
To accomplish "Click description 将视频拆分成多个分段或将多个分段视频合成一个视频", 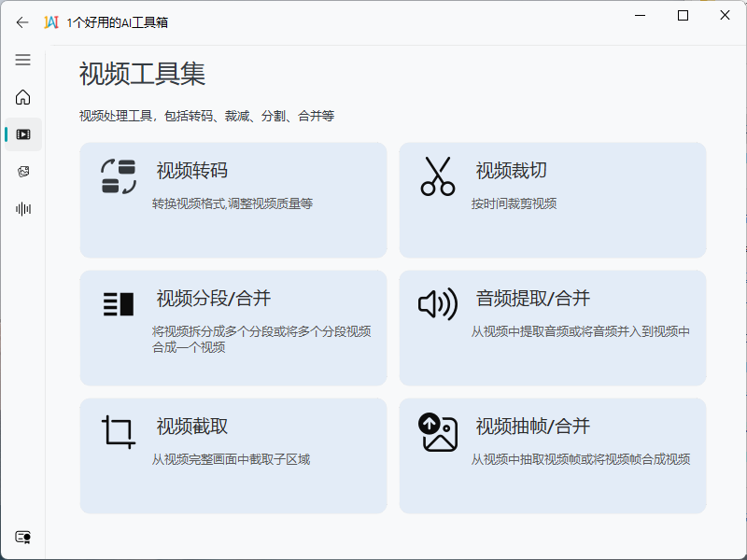I will point(261,340).
